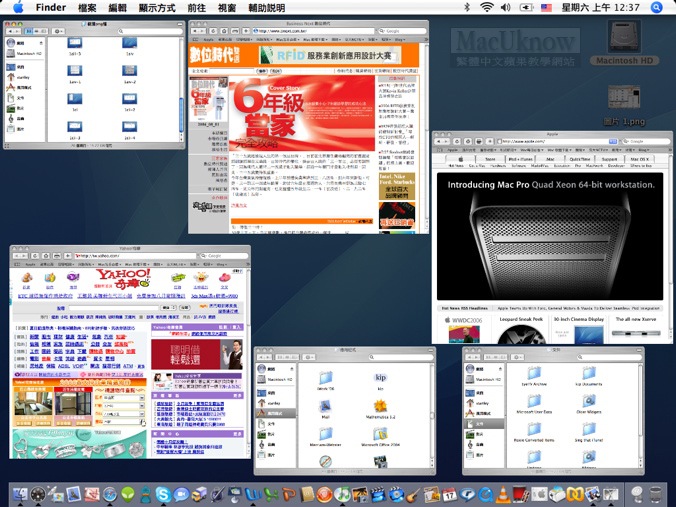Open iChat bubble icon in the Dock
The image size is (676, 507).
pyautogui.click(x=181, y=494)
